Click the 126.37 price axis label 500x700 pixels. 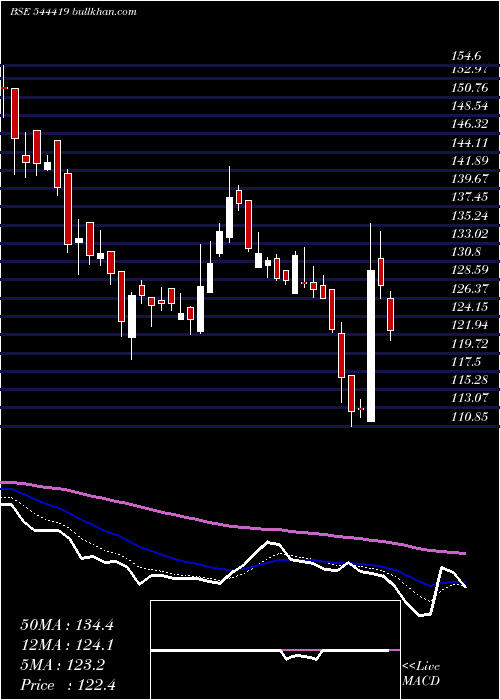(470, 289)
